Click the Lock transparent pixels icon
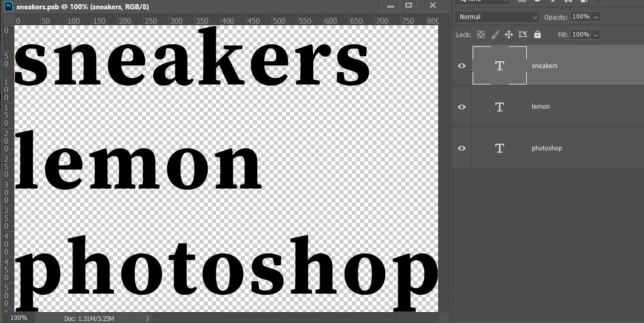Viewport: 644px width, 323px height. (x=481, y=35)
